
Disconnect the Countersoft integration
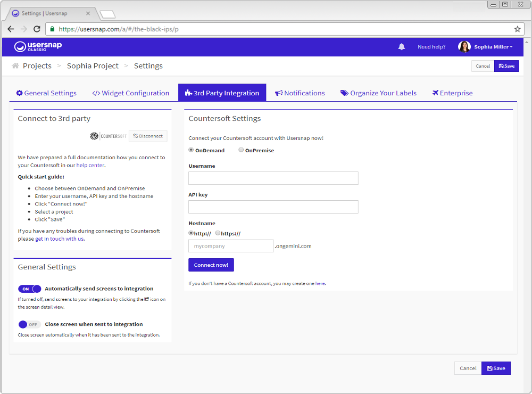pyautogui.click(x=148, y=136)
